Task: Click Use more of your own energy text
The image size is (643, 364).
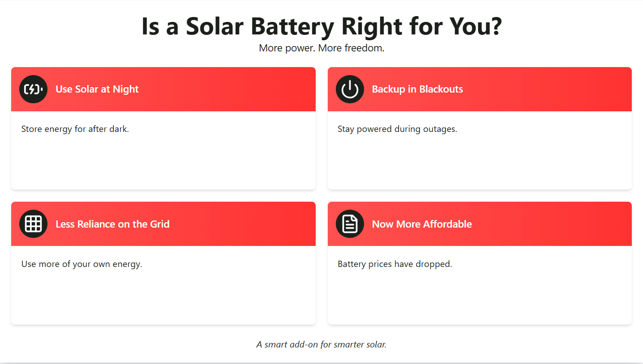Action: [82, 264]
